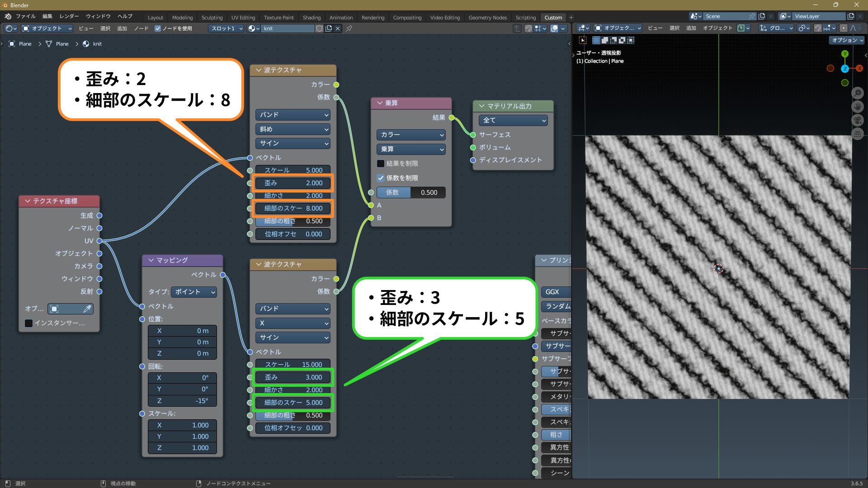Uncheck the 係数を制限 checkbox
Image resolution: width=868 pixels, height=488 pixels.
(x=381, y=178)
